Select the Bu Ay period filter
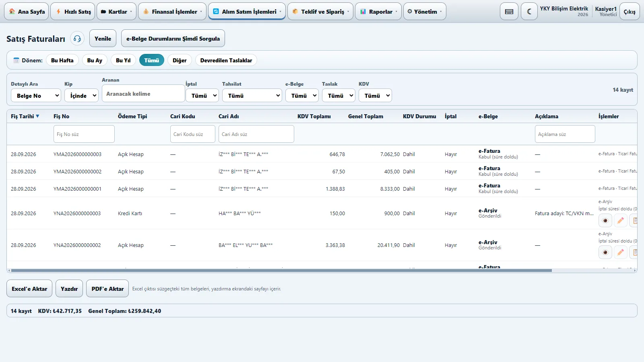The height and width of the screenshot is (362, 644). pyautogui.click(x=95, y=60)
